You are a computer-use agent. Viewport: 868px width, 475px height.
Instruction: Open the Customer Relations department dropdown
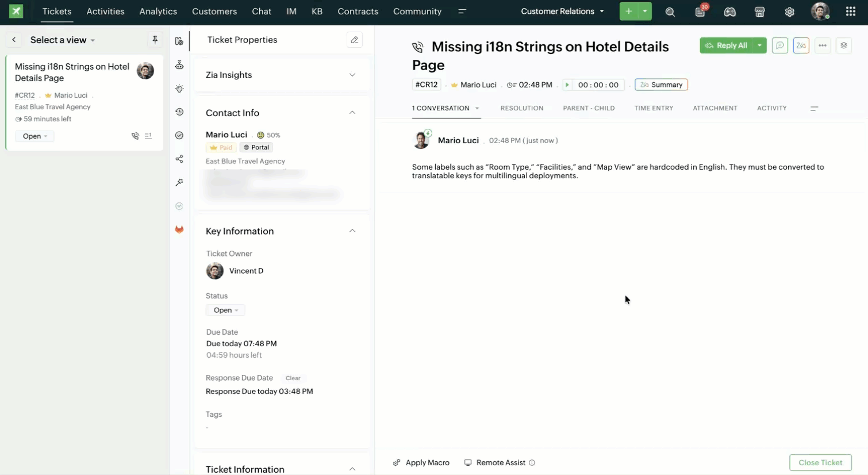(x=562, y=12)
